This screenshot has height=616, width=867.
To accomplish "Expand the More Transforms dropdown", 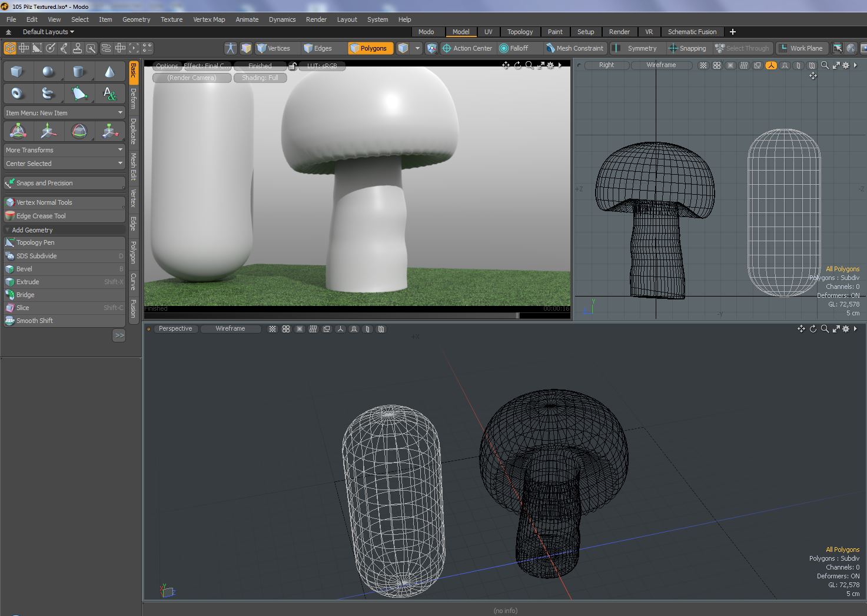I will pos(64,150).
